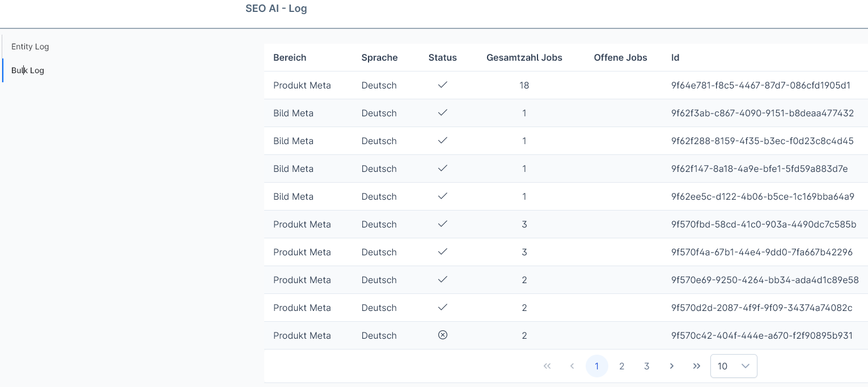Select the Bulk Log tab
This screenshot has width=868, height=387.
pos(28,70)
